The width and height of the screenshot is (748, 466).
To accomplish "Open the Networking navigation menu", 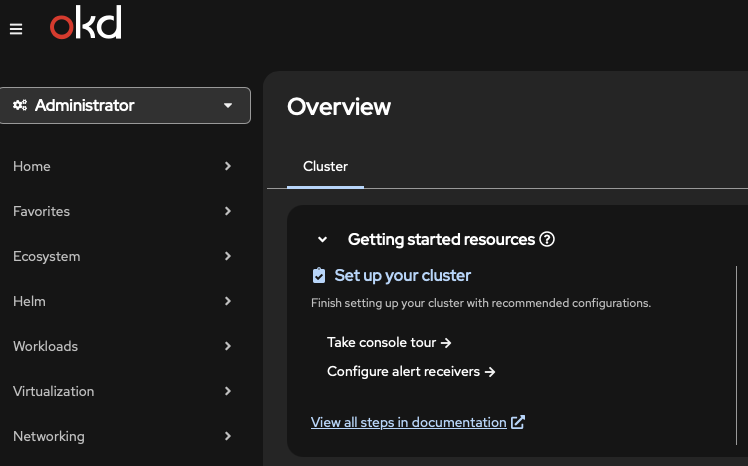I will point(122,436).
